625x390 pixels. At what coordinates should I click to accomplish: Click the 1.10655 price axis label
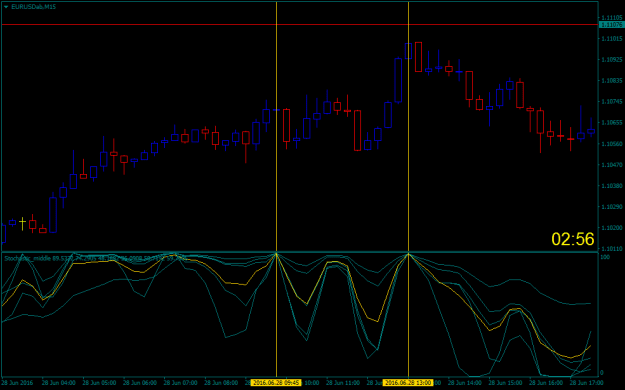click(612, 123)
